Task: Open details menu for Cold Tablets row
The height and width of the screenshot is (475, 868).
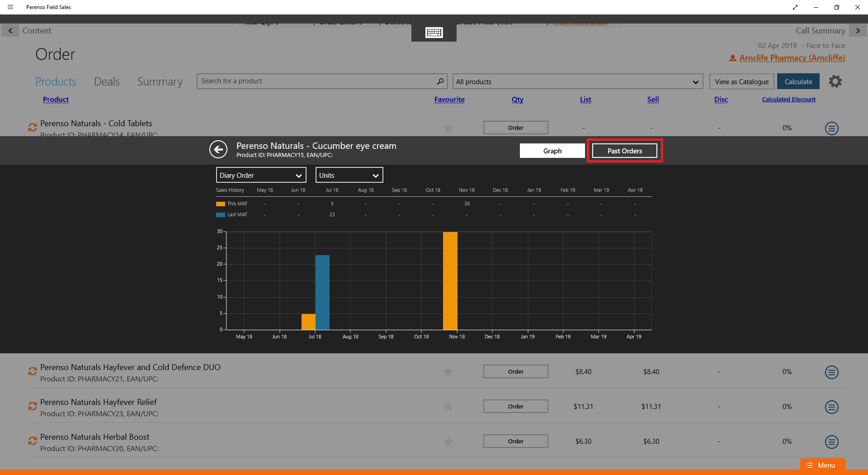Action: [831, 128]
